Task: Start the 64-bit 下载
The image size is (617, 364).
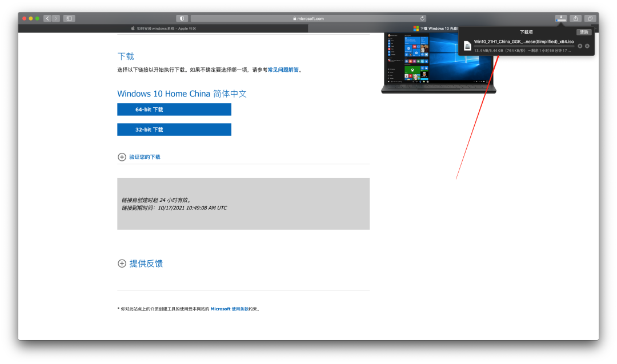Action: pos(174,110)
